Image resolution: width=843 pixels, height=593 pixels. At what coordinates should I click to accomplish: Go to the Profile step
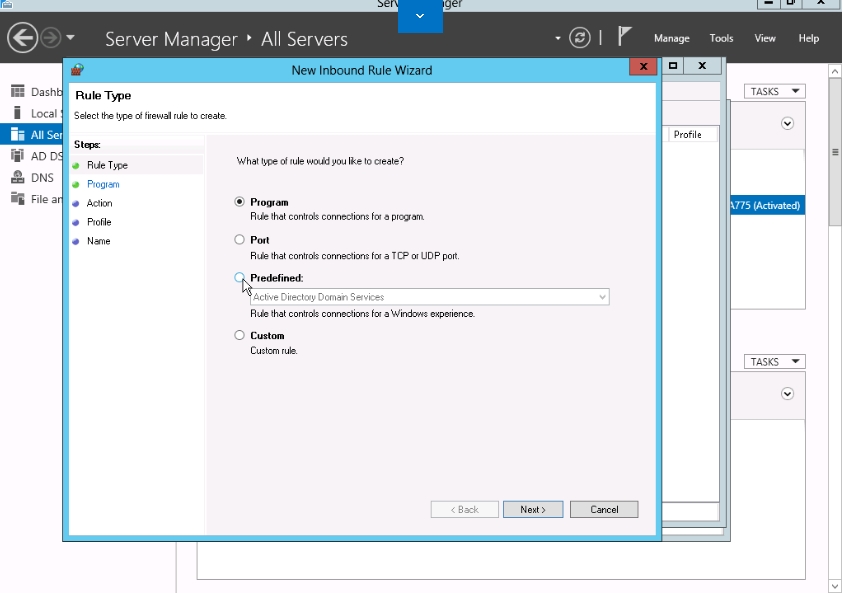99,222
